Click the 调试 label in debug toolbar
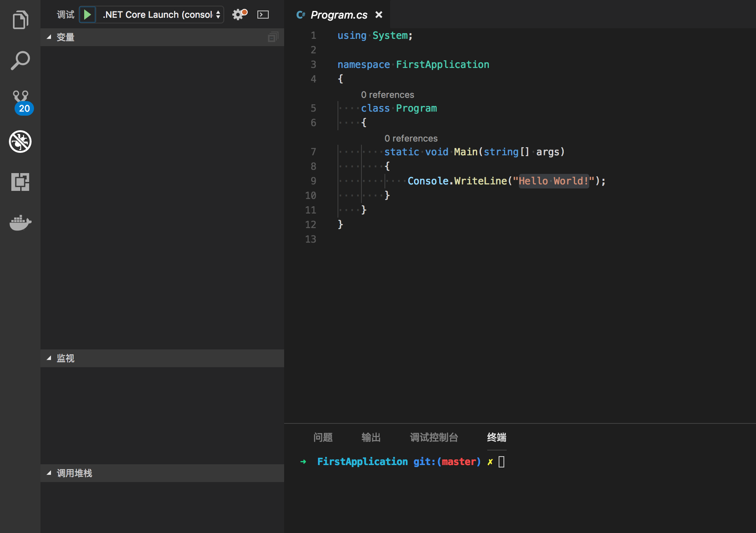 click(66, 15)
